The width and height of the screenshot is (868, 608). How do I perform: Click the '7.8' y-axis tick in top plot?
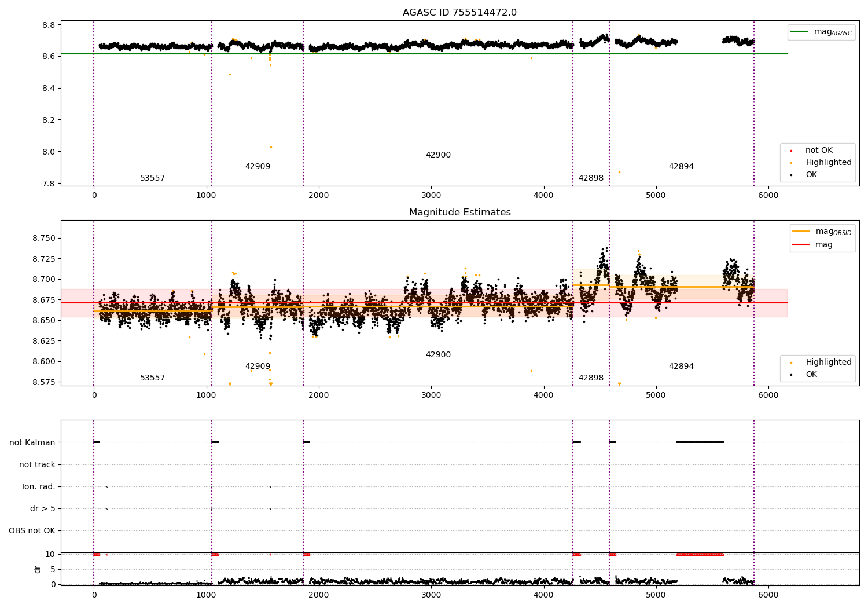(49, 184)
